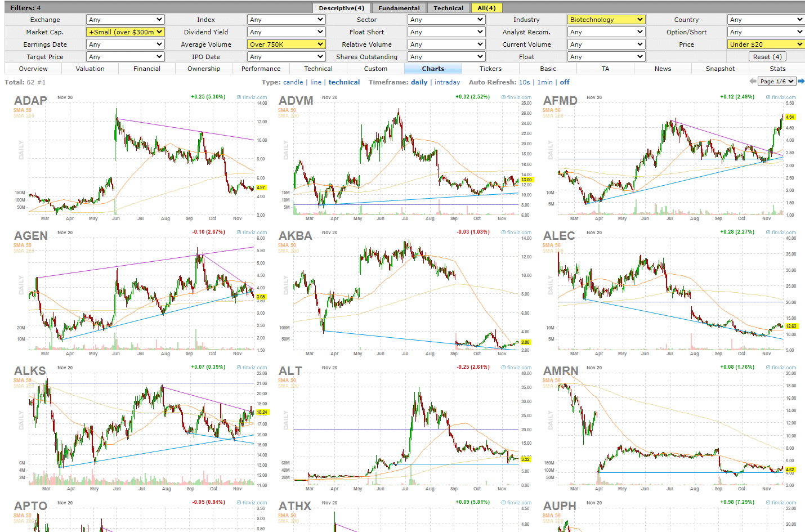The width and height of the screenshot is (805, 532).
Task: Open Sector filter dropdown
Action: [446, 20]
